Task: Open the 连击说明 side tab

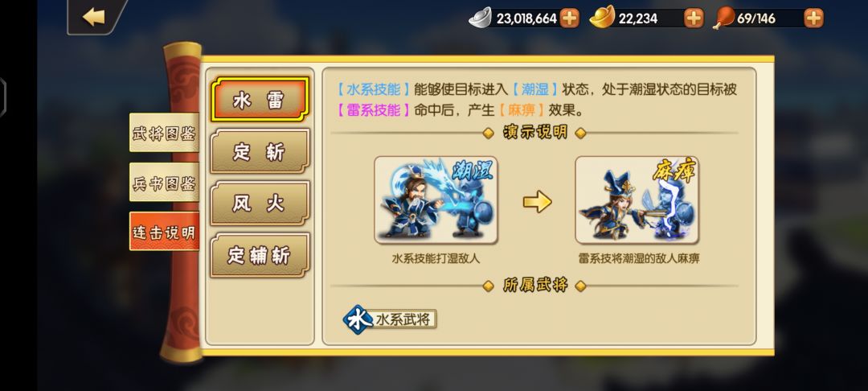Action: click(x=164, y=231)
